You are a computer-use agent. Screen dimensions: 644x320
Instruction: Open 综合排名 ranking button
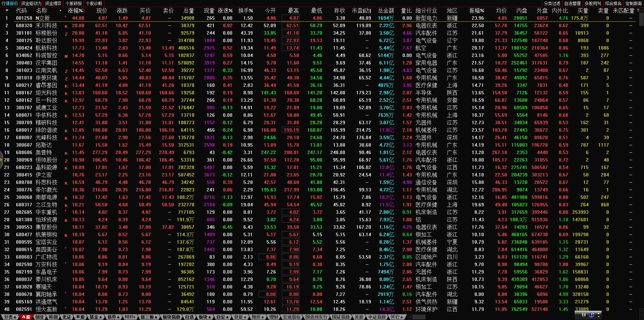pyautogui.click(x=613, y=3)
